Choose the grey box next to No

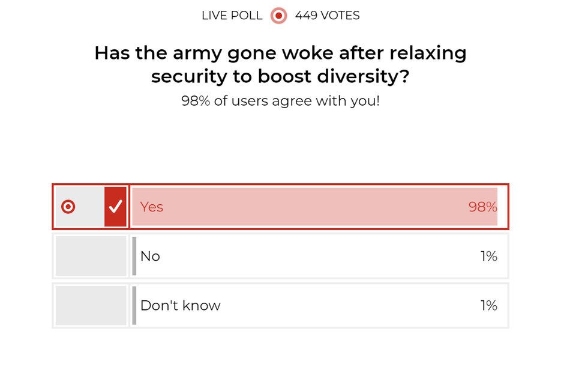pos(91,256)
